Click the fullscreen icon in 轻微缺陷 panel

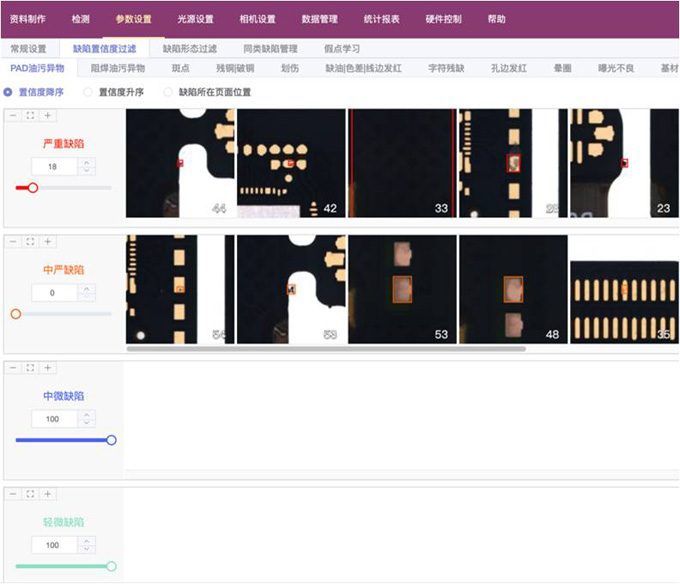[x=30, y=494]
